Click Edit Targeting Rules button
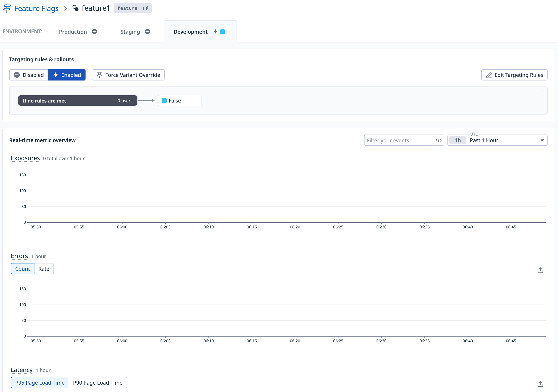 tap(514, 75)
